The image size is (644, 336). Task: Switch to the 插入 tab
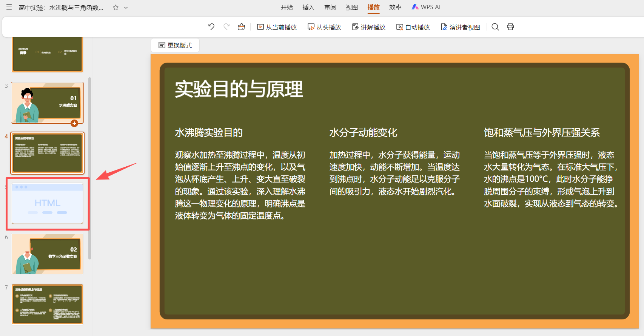[x=308, y=7]
